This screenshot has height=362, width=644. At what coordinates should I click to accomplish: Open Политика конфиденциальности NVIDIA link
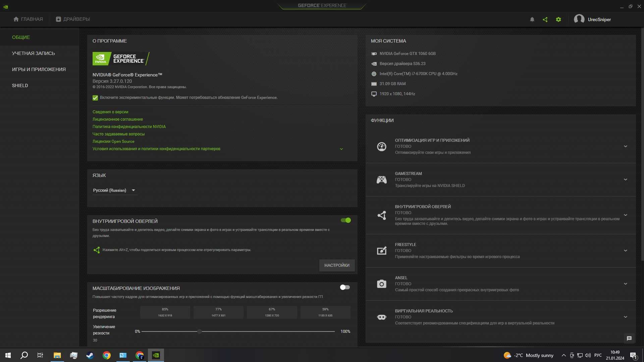pyautogui.click(x=129, y=127)
